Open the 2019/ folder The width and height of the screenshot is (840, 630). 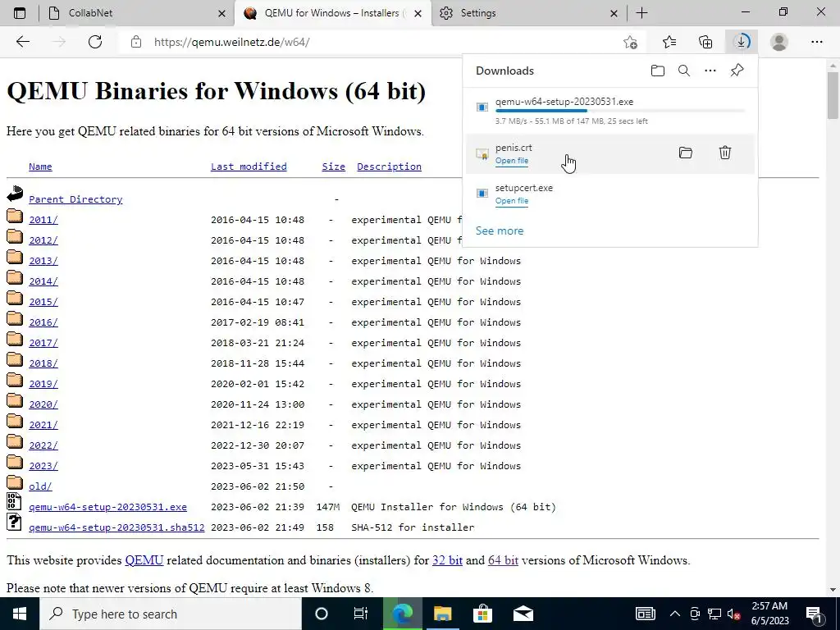[x=43, y=384]
